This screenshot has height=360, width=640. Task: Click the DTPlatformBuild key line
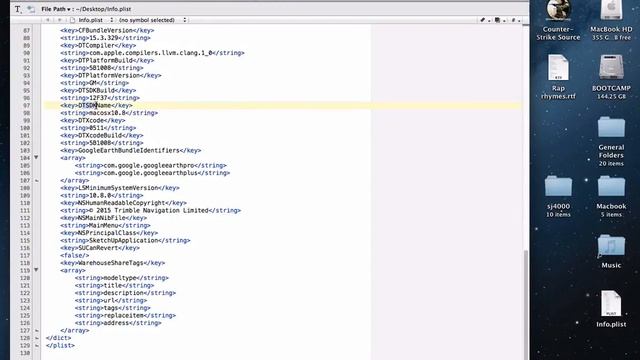coord(107,60)
